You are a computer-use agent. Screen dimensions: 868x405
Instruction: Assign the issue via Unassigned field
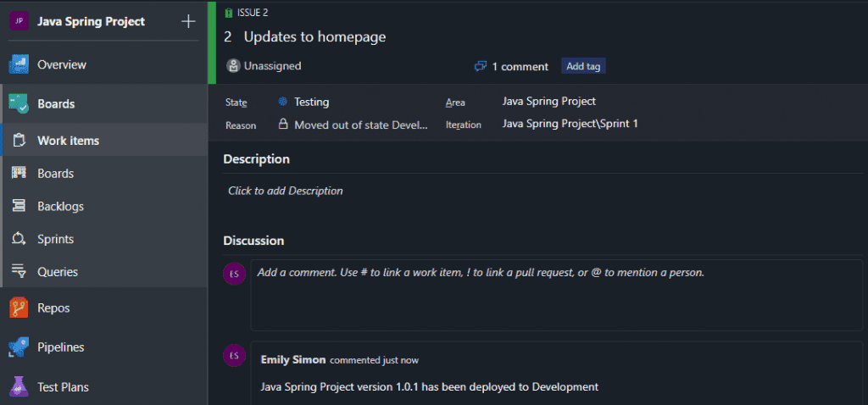point(271,66)
